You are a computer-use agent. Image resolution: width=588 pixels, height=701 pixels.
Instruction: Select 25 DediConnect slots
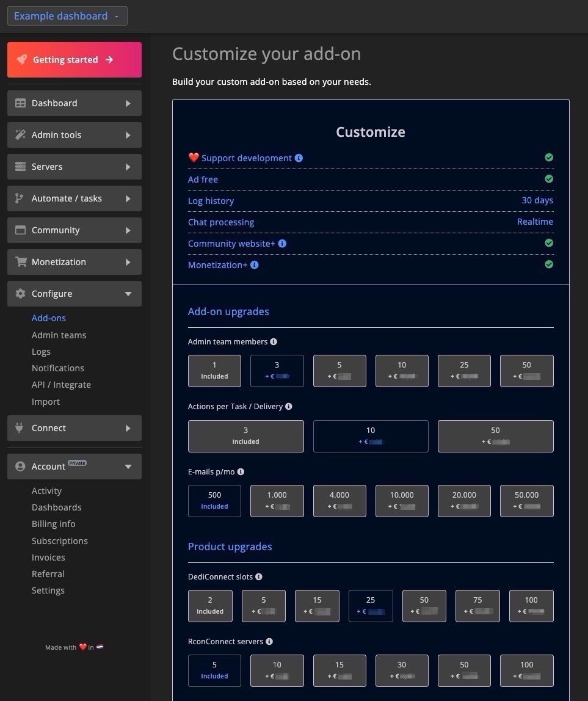[370, 606]
